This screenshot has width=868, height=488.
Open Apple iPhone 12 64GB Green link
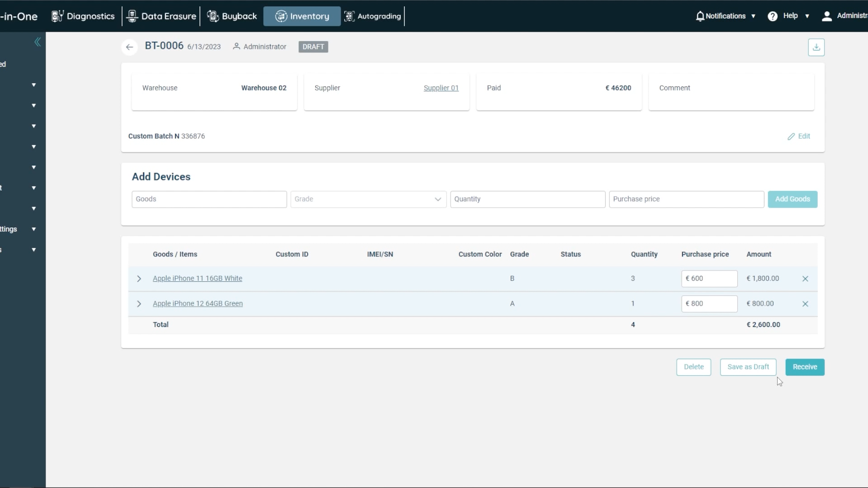point(198,304)
